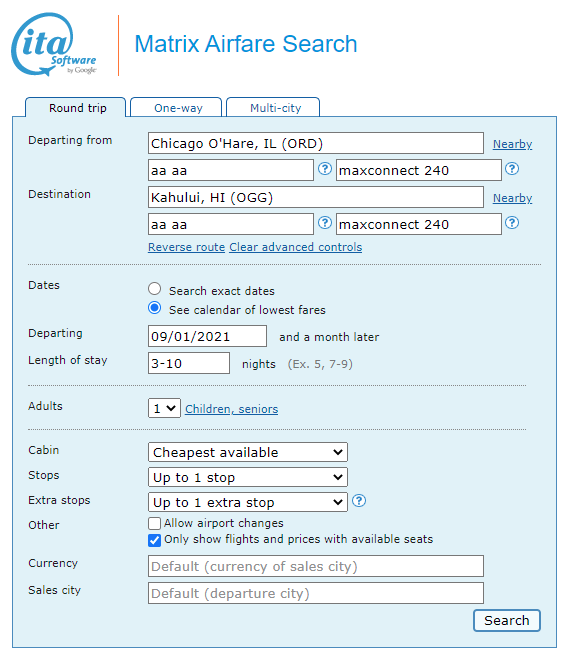The image size is (569, 657).
Task: Open the Stops dropdown showing Up to 1 stop
Action: pos(248,477)
